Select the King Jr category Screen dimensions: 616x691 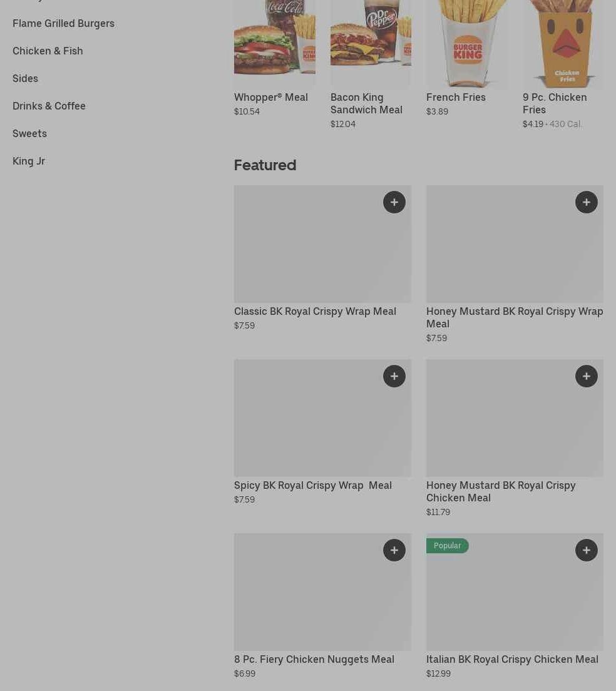(x=29, y=161)
